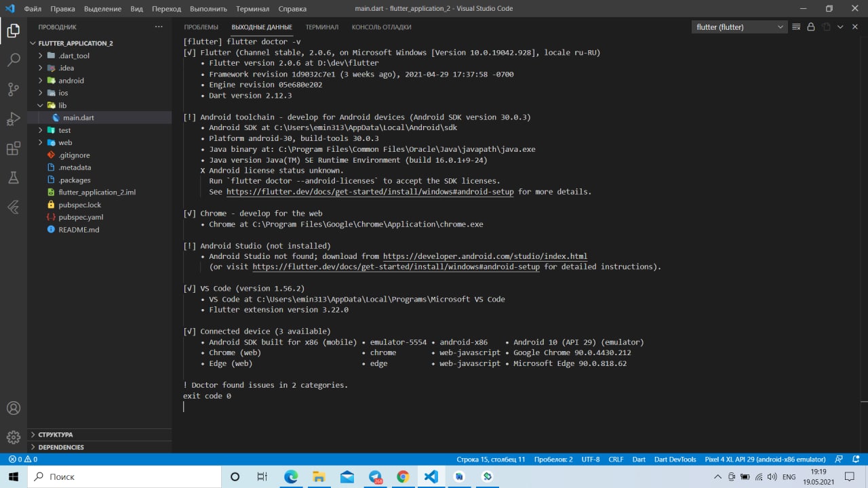Open the Manage gear icon
This screenshot has width=868, height=488.
point(14,437)
